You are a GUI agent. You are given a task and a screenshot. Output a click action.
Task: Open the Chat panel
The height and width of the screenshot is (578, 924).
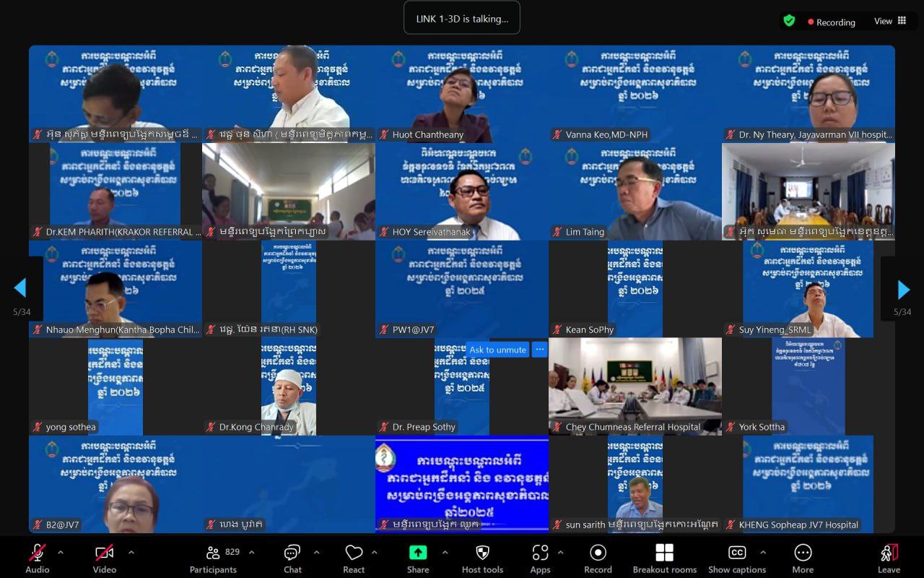[292, 553]
